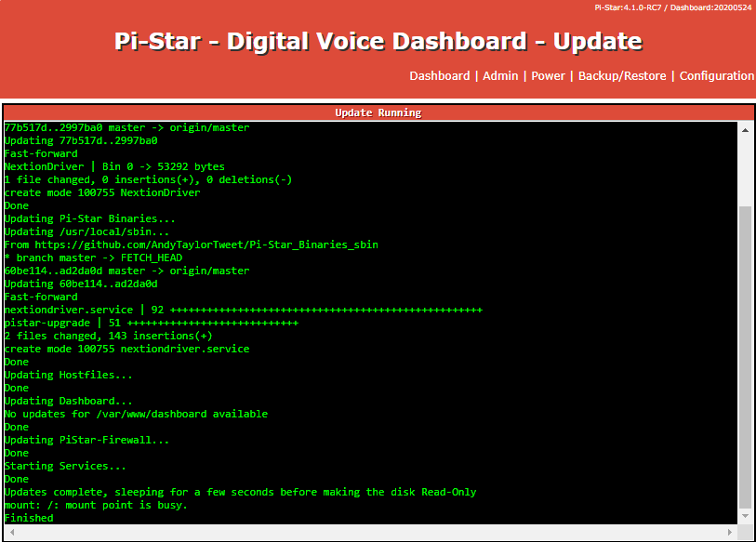Click the Finished line in the output
Image resolution: width=756 pixels, height=542 pixels.
point(29,518)
